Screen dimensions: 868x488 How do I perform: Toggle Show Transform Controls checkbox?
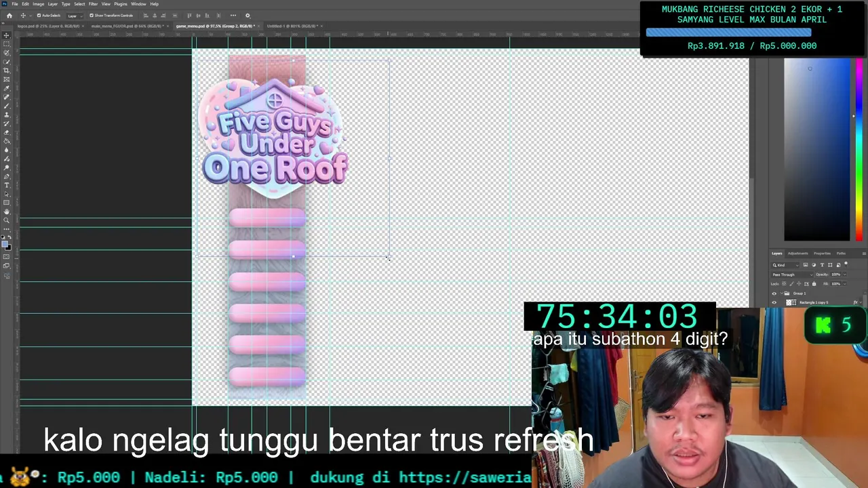pyautogui.click(x=92, y=16)
